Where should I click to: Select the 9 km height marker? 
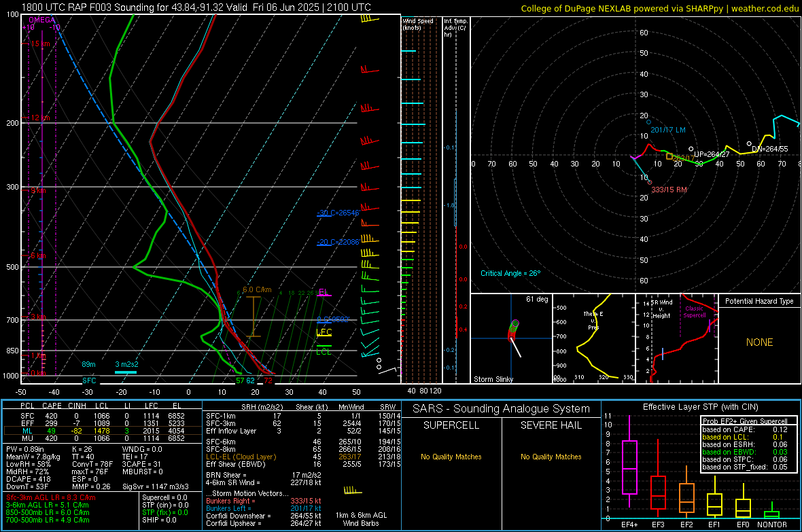[38, 191]
